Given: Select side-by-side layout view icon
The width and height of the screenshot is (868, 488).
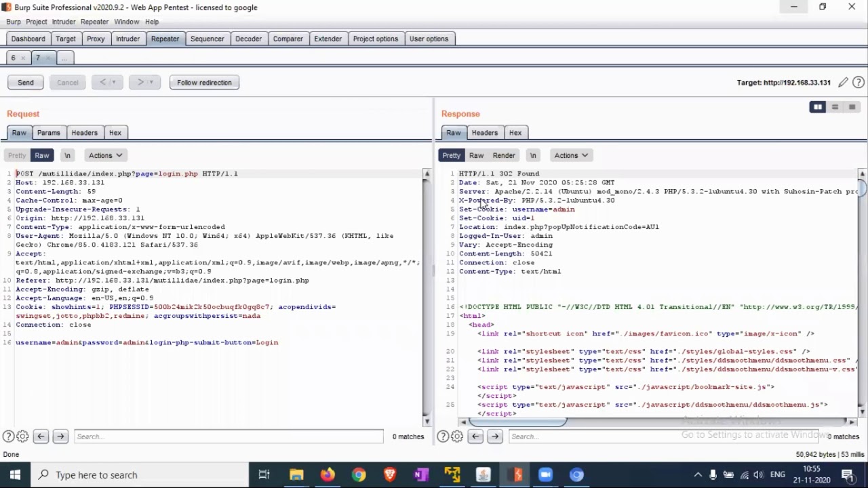Looking at the screenshot, I should pos(818,107).
